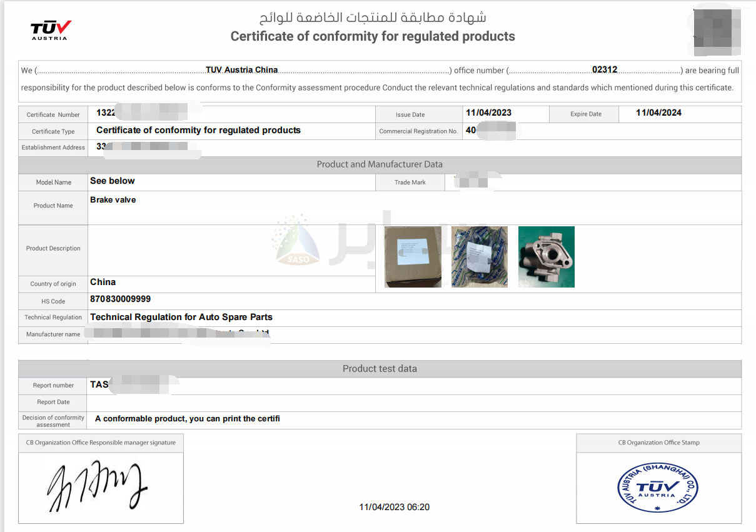Click the 'Report number' label
The height and width of the screenshot is (532, 756).
(x=53, y=386)
